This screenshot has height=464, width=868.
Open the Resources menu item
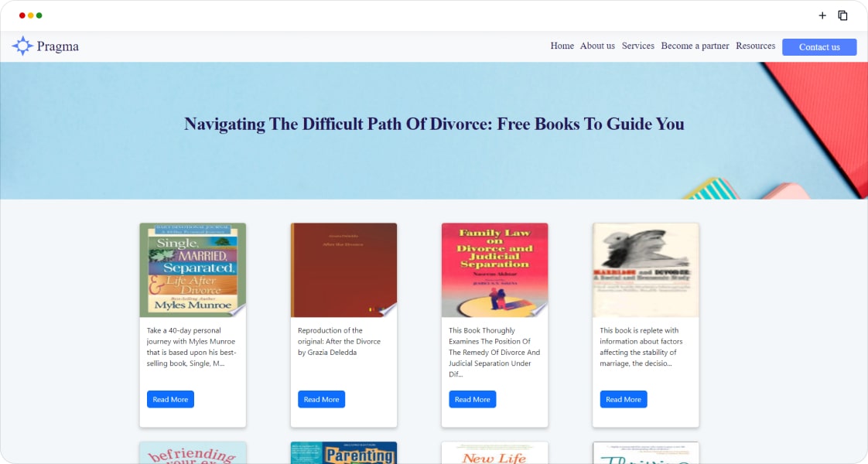tap(755, 46)
